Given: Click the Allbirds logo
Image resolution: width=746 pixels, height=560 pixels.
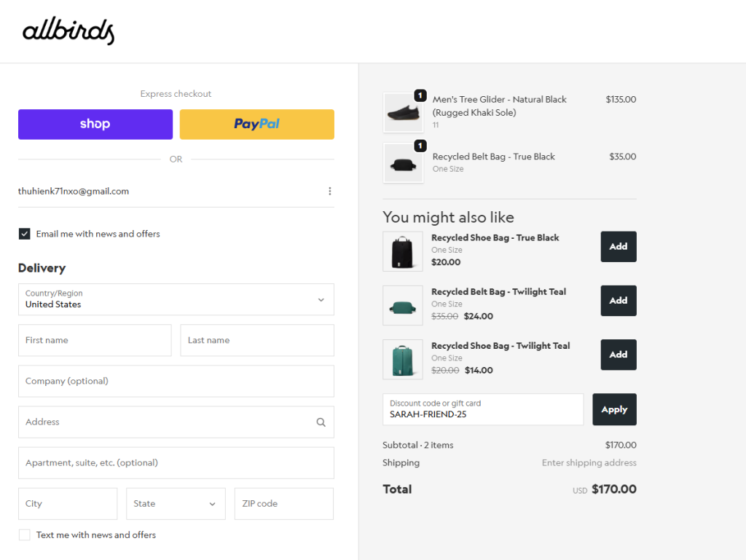Looking at the screenshot, I should tap(67, 31).
